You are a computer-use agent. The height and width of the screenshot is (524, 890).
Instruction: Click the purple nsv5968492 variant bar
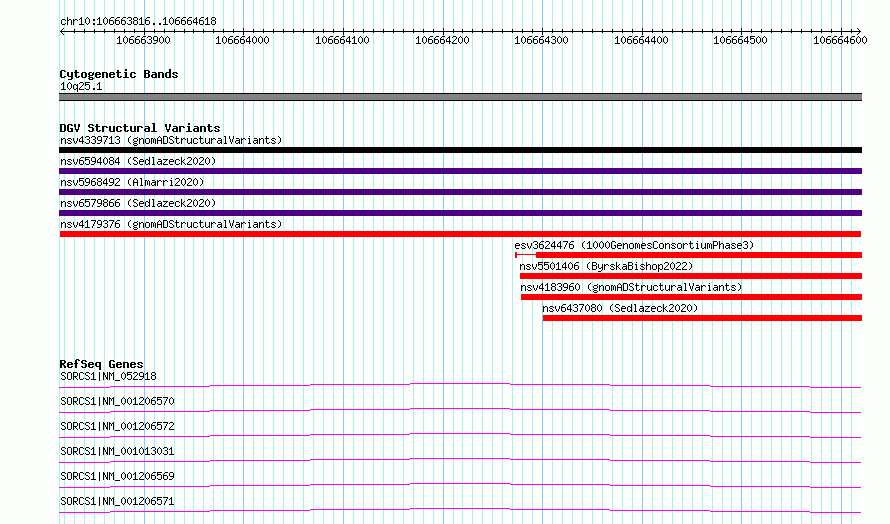coord(460,192)
